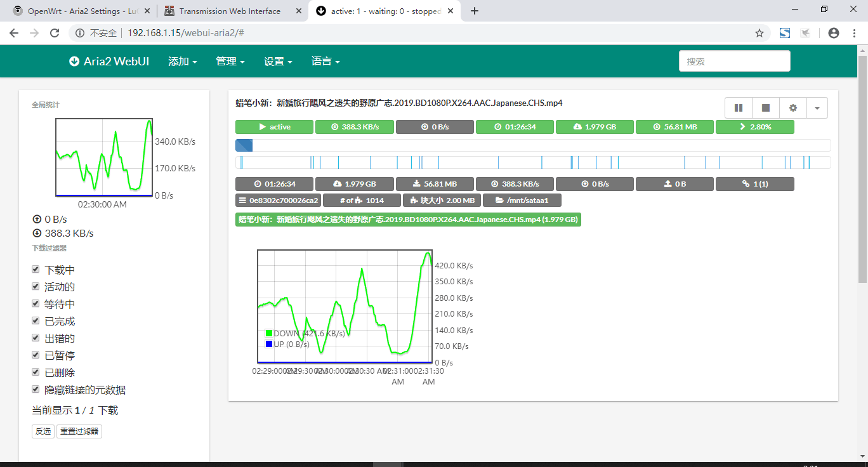Bookmark this page with star icon

(x=759, y=33)
